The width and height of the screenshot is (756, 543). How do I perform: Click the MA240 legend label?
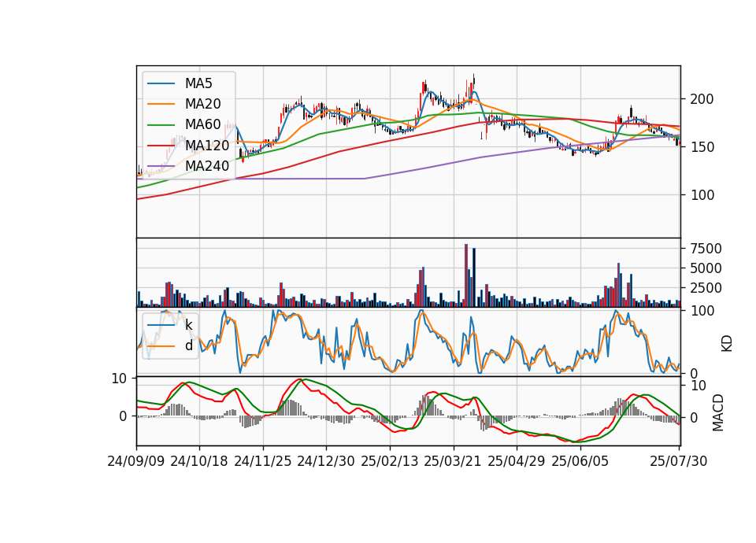(x=207, y=166)
